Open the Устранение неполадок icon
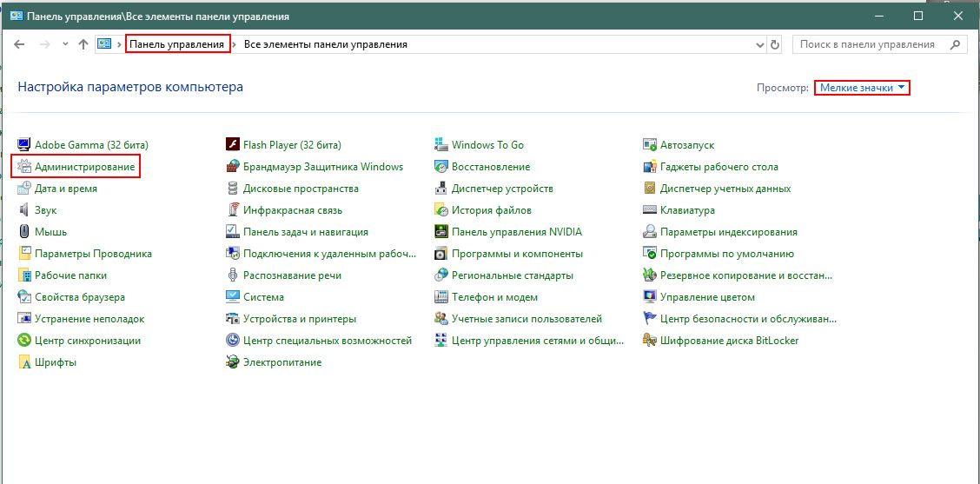This screenshot has height=484, width=980. coord(23,319)
